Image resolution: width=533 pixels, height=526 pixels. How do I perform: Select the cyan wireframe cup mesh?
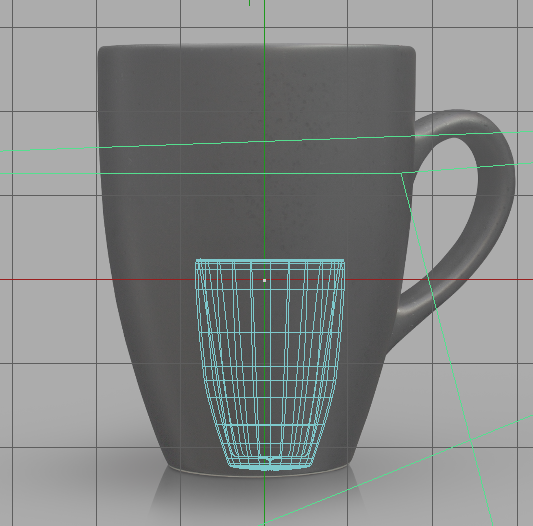[x=270, y=365]
